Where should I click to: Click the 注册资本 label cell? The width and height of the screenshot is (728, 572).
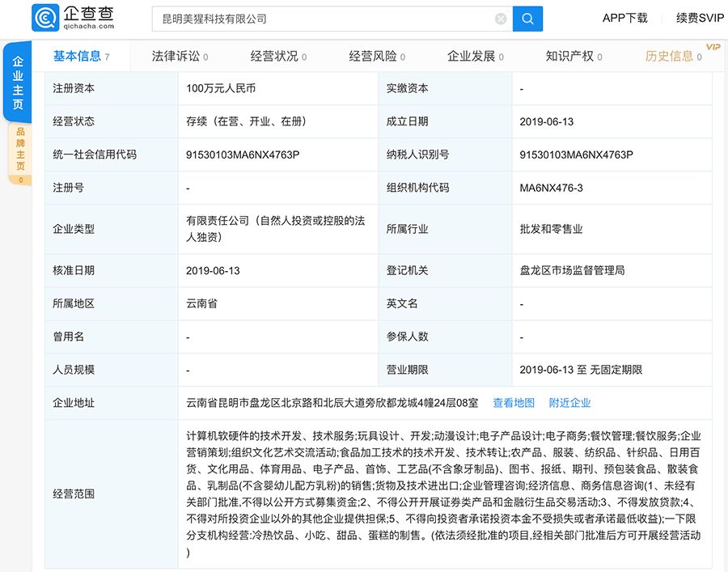(x=111, y=88)
